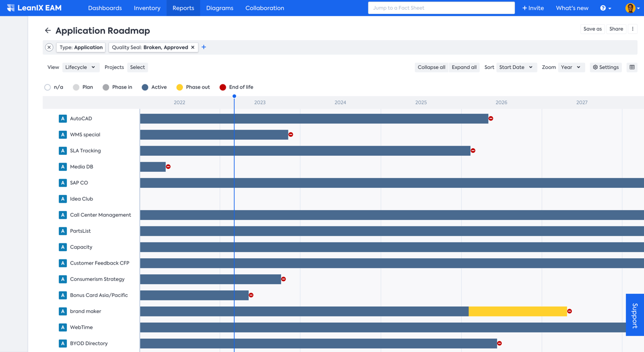This screenshot has width=644, height=352.
Task: Change the Year zoom dropdown
Action: point(571,67)
